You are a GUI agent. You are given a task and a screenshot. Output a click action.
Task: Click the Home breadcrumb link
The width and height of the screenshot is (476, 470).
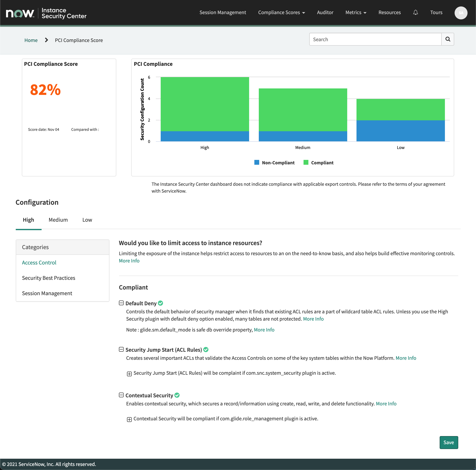pyautogui.click(x=31, y=40)
